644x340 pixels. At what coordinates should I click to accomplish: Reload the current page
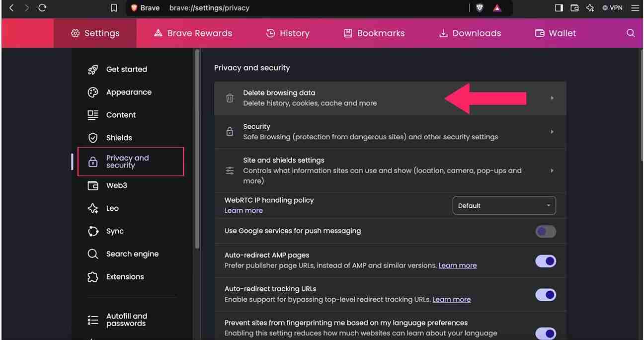click(x=42, y=7)
